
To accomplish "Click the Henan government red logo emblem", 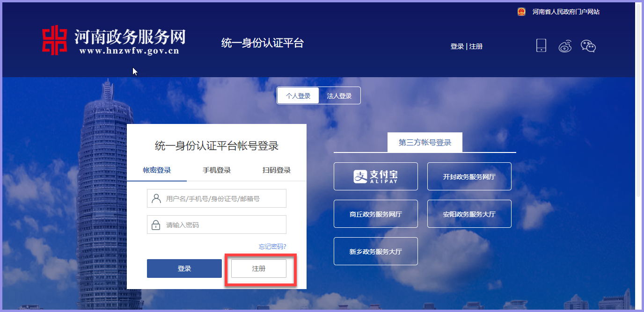I will [55, 39].
